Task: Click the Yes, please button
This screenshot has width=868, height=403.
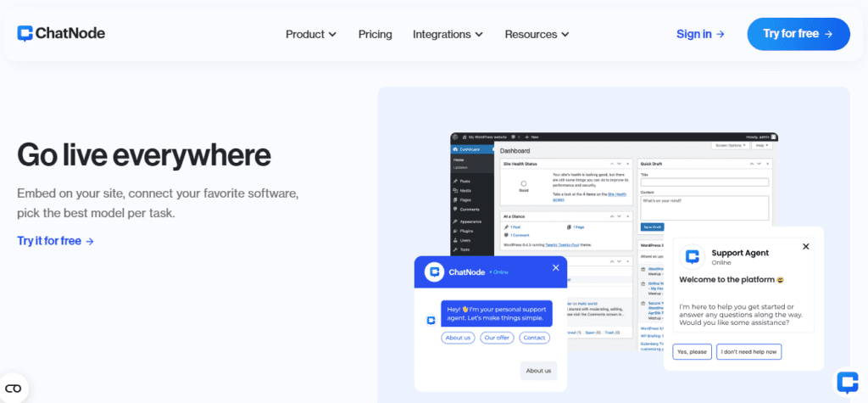Action: pos(692,351)
